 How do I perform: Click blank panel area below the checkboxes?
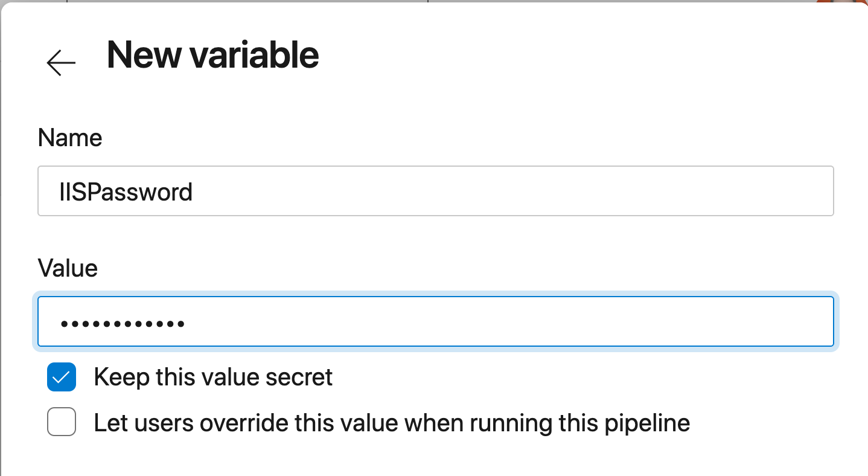[435, 456]
